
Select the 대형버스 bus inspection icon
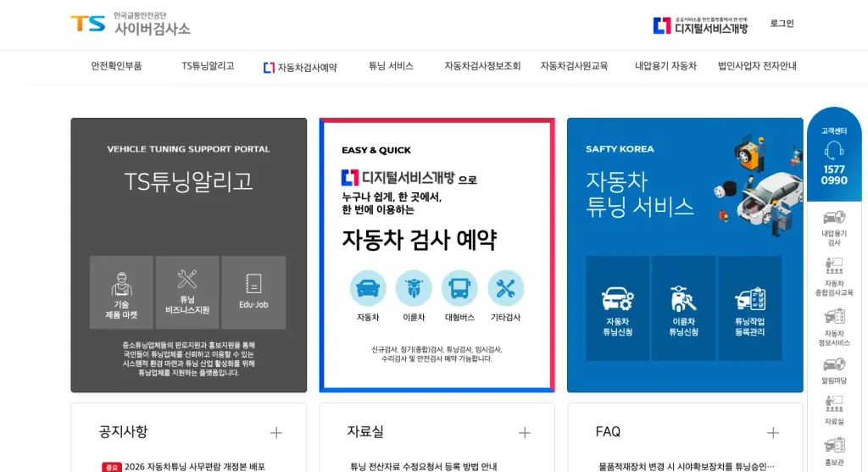459,288
